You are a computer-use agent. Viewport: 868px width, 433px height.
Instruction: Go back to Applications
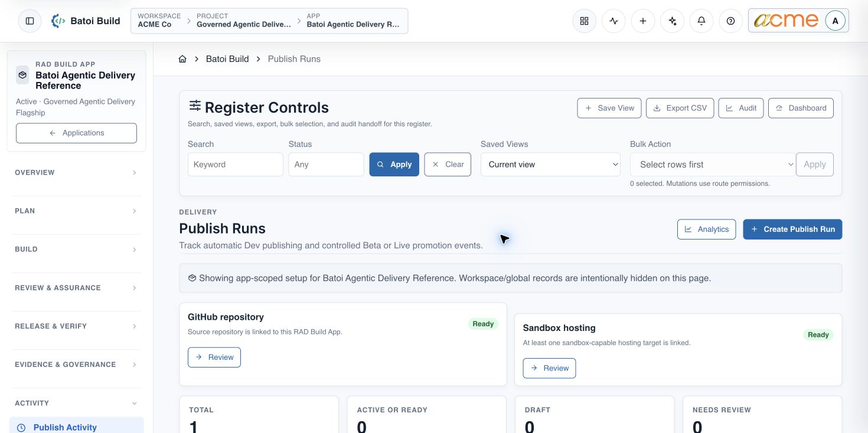76,133
